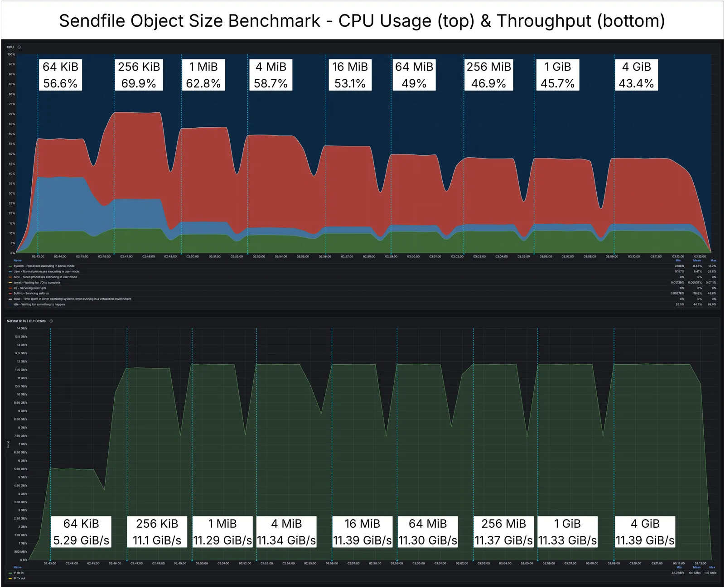Click the 12 GB/s label on Netstat y-axis
725x588 pixels.
22,361
